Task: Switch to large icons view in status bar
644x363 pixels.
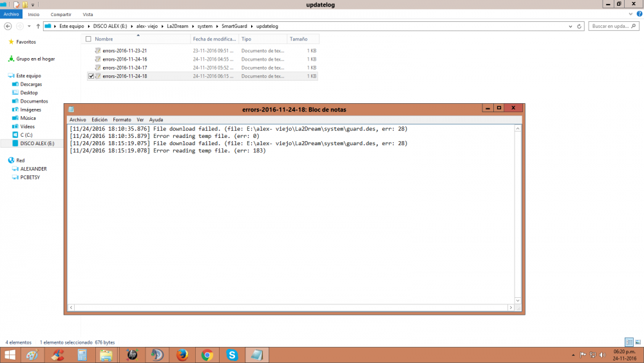Action: (637, 342)
